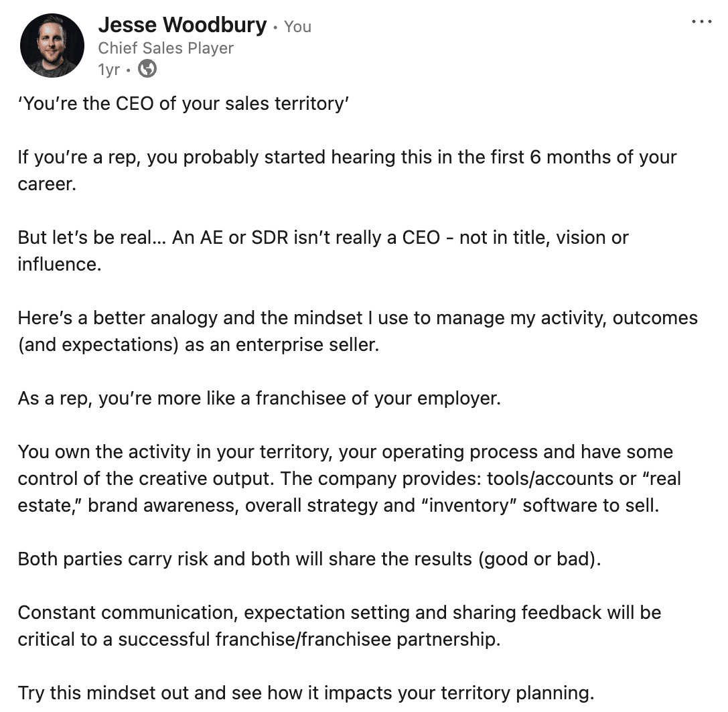Click the globe public visibility icon
728x712 pixels.
coord(147,69)
